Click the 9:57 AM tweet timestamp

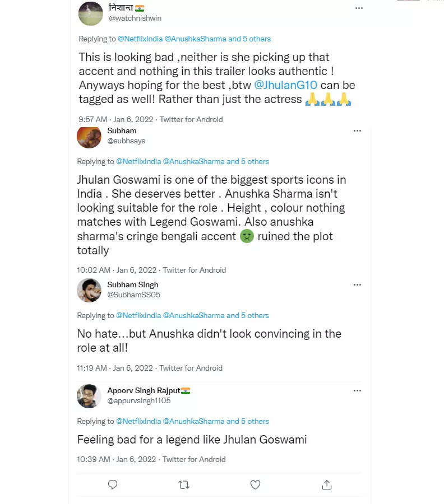coord(93,119)
